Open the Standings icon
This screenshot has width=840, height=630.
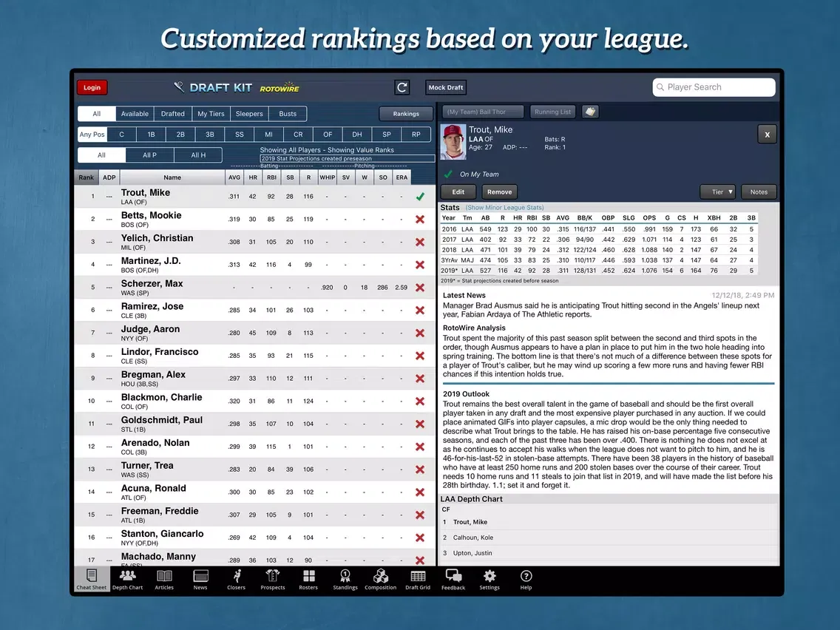tap(345, 580)
